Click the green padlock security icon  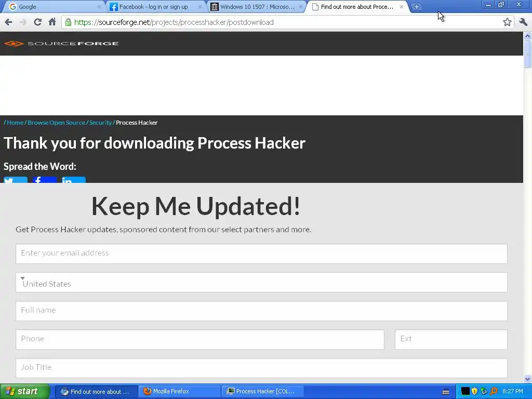[x=68, y=22]
